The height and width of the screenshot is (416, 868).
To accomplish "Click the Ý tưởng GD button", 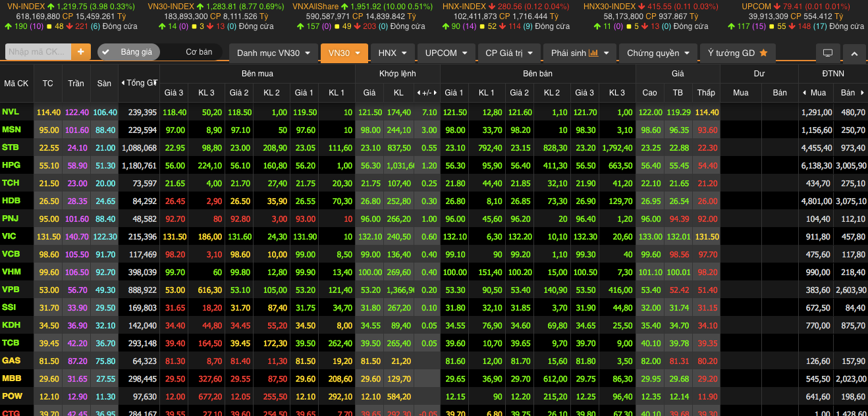I will click(x=737, y=53).
